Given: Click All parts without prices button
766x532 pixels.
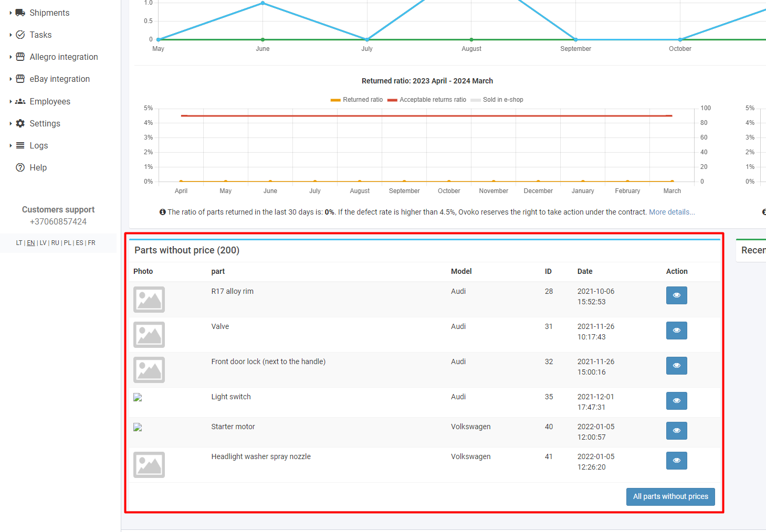Looking at the screenshot, I should point(670,496).
